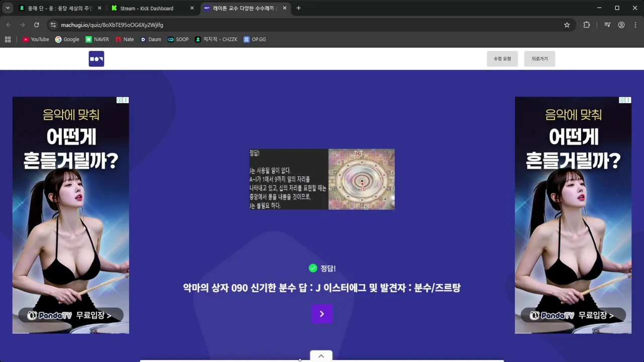Click the green 정답 checkmark icon

tap(313, 268)
